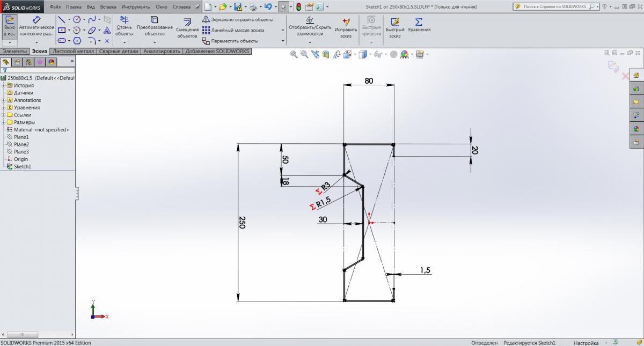Click Zoom to Fit magnifier icon
644x346 pixels.
pos(294,54)
